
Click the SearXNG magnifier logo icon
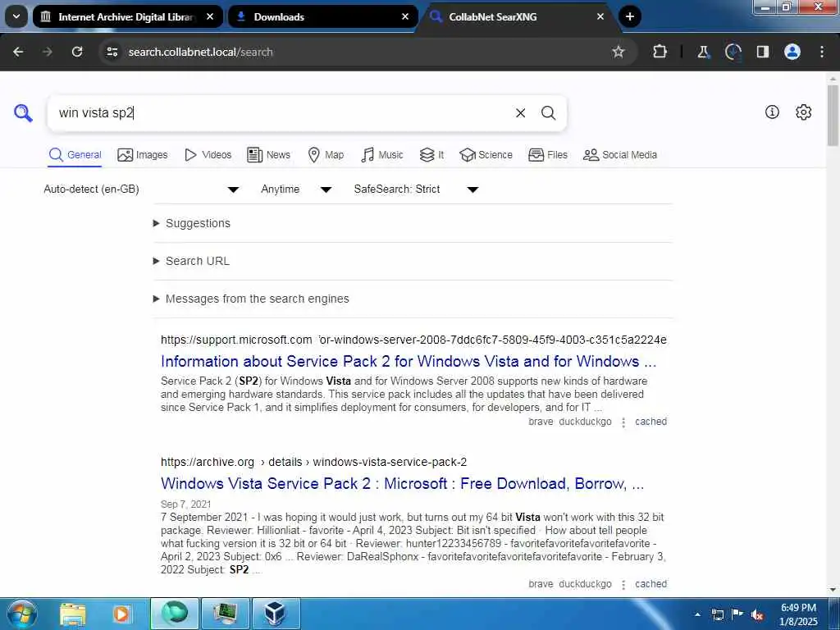coord(23,113)
